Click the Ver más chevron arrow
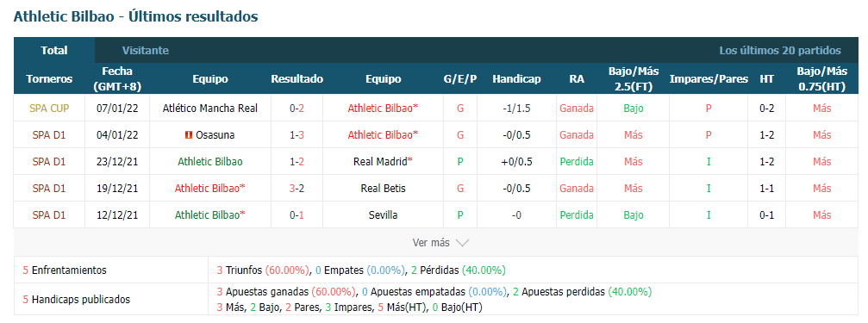The height and width of the screenshot is (323, 868). click(462, 243)
